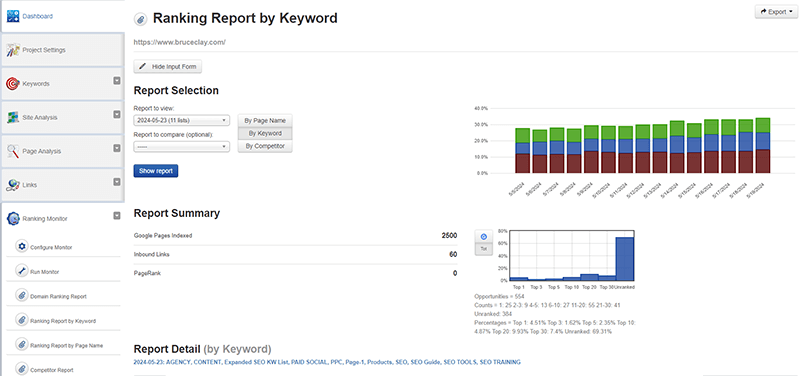Click the Hide Input Form button
Image resolution: width=800 pixels, height=376 pixels.
168,67
